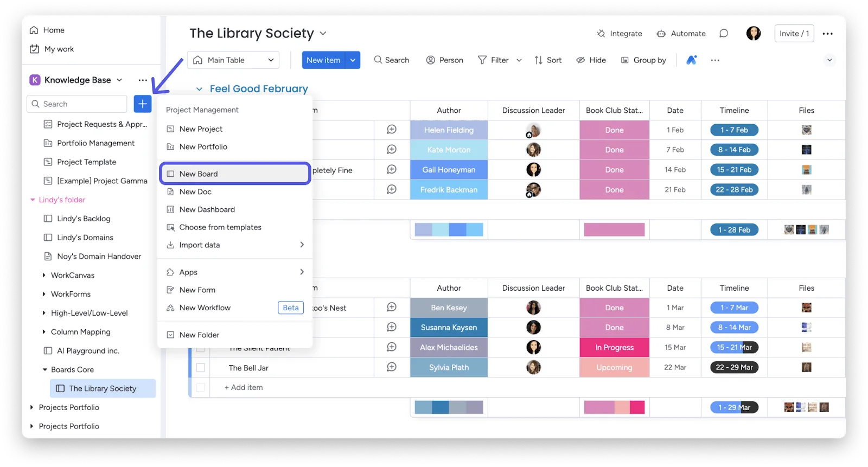Viewport: 868px width, 467px height.
Task: Select New Board in the add menu
Action: click(235, 174)
